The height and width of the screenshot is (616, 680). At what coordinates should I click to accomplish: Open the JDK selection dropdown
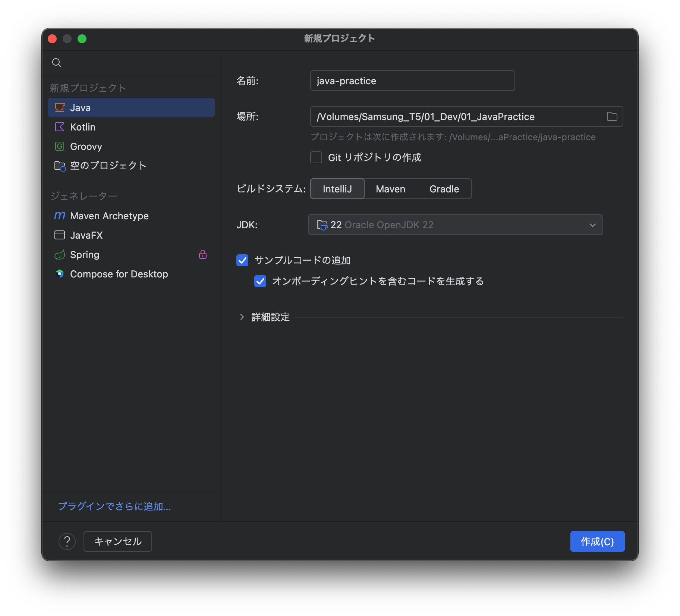pyautogui.click(x=455, y=224)
